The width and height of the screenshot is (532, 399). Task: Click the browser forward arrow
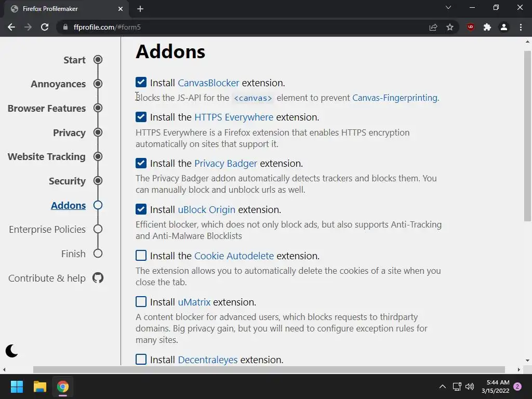pos(28,27)
